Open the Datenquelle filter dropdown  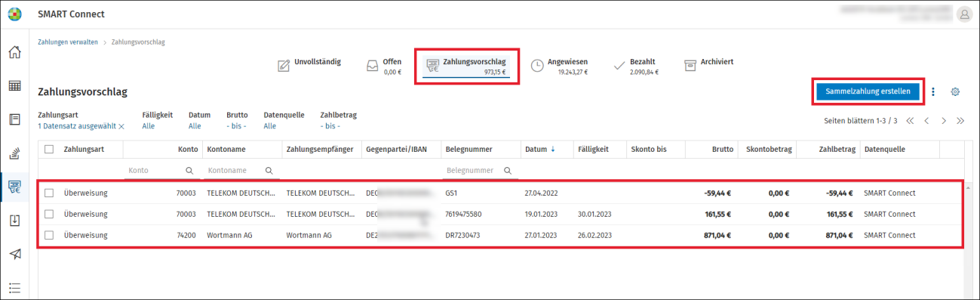[x=270, y=126]
